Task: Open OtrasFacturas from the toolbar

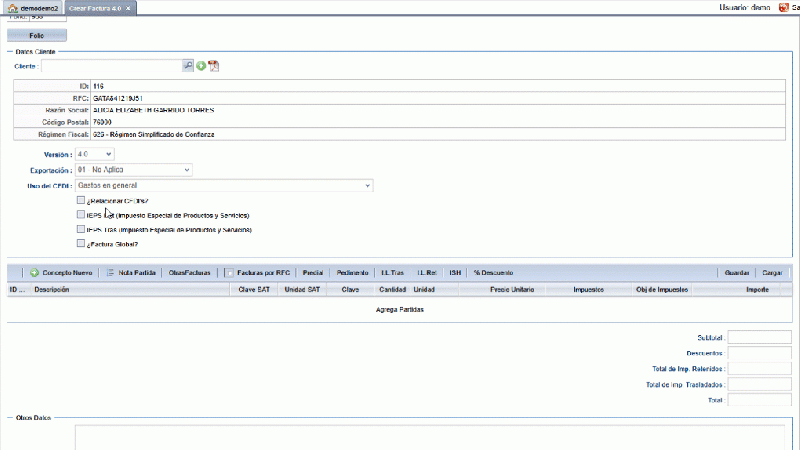Action: tap(189, 272)
